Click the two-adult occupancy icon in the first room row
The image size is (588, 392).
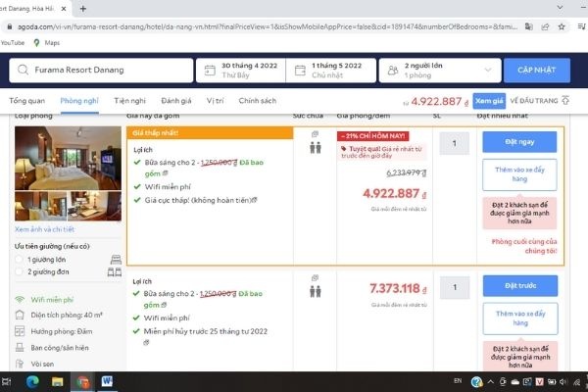click(316, 148)
